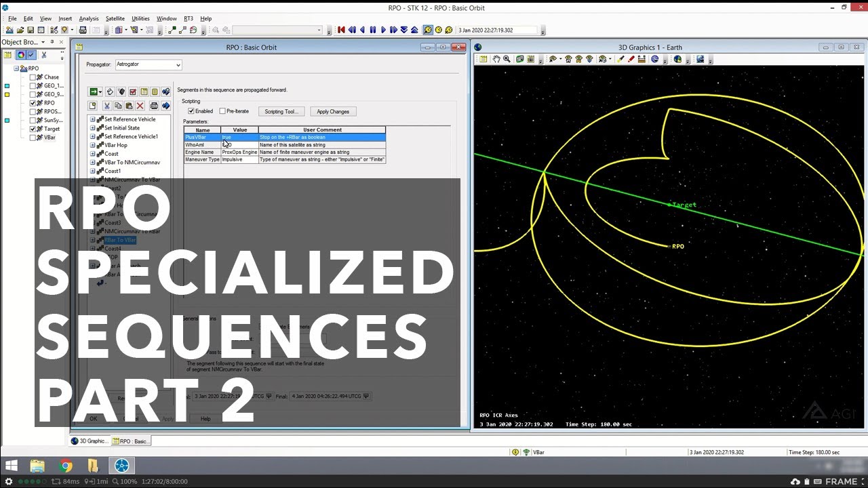Click Paste segment icon in Astrogator toolbar
Screen dimensions: 868x488
129,106
